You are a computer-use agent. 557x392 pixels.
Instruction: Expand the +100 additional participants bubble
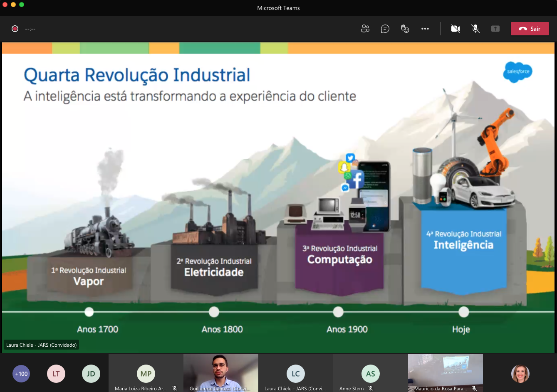coord(21,374)
